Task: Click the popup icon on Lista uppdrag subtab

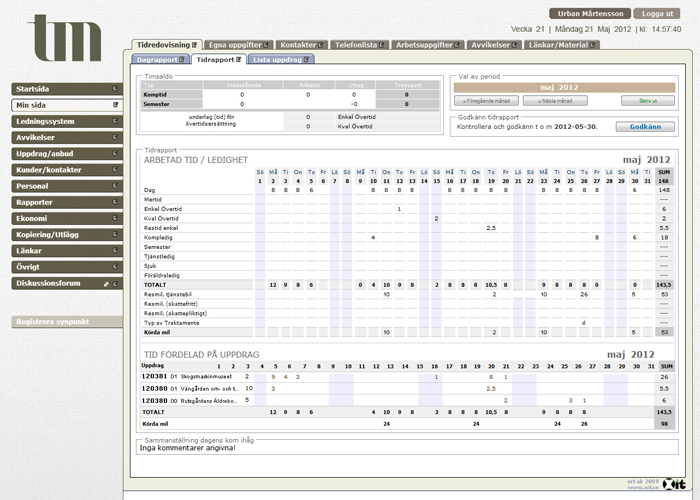Action: coord(306,59)
